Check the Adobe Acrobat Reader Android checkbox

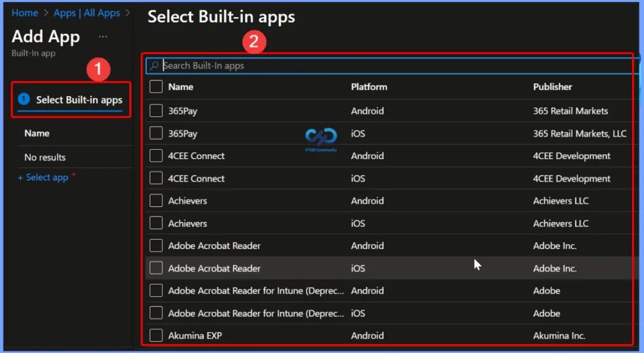[x=156, y=245]
